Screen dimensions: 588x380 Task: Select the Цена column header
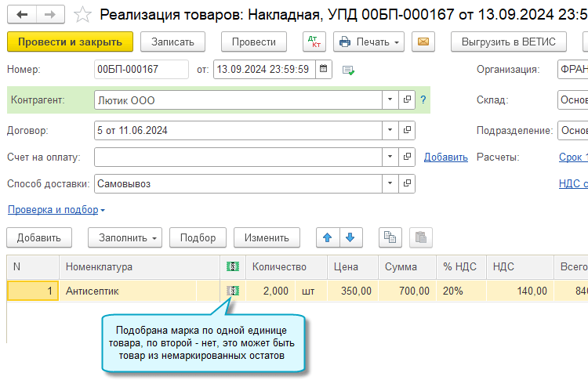[x=353, y=267]
